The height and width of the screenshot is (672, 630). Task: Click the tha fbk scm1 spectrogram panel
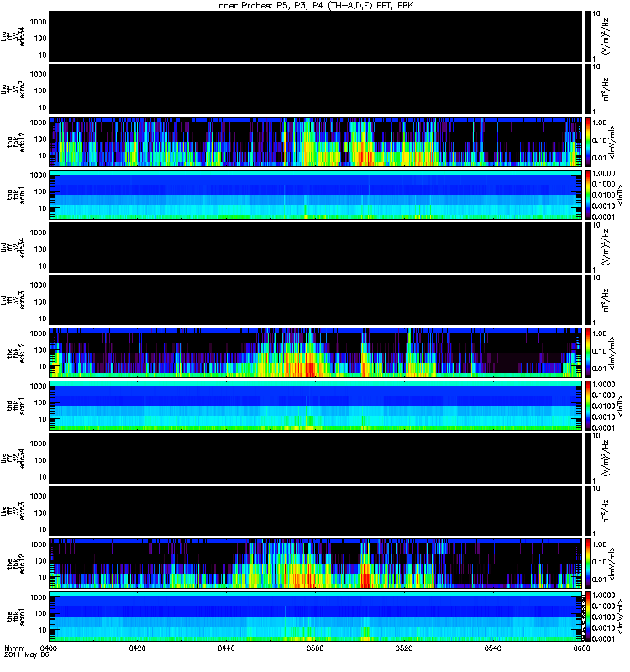316,195
